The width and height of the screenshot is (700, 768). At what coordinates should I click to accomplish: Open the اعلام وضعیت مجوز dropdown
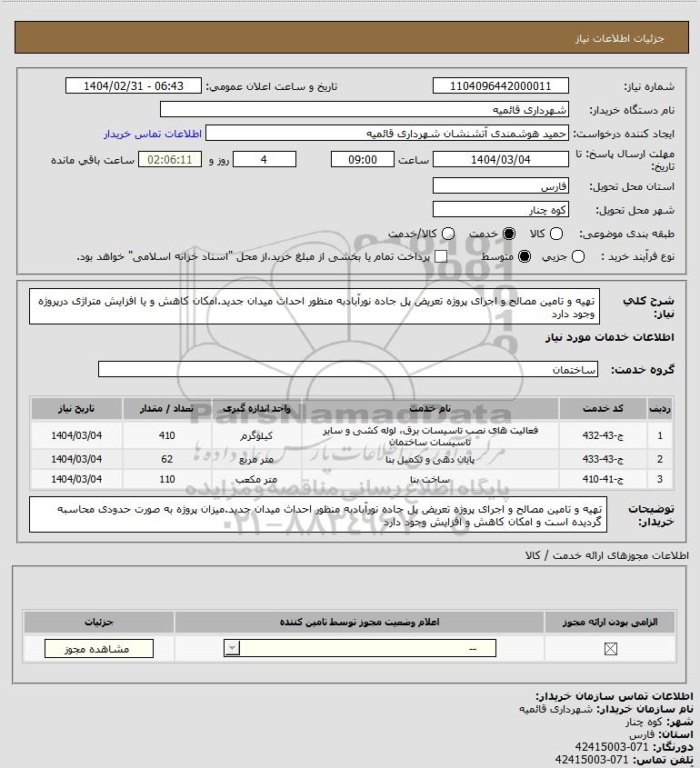(x=360, y=649)
